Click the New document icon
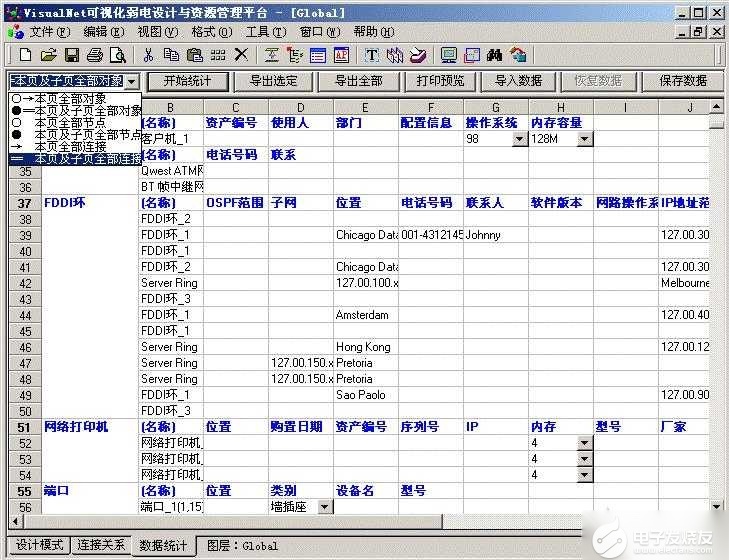729x560 pixels. point(26,55)
